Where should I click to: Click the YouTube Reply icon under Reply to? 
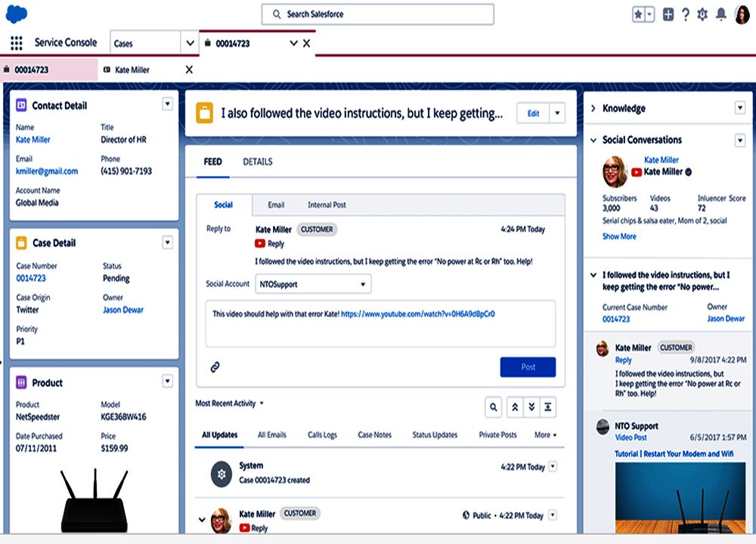(260, 243)
